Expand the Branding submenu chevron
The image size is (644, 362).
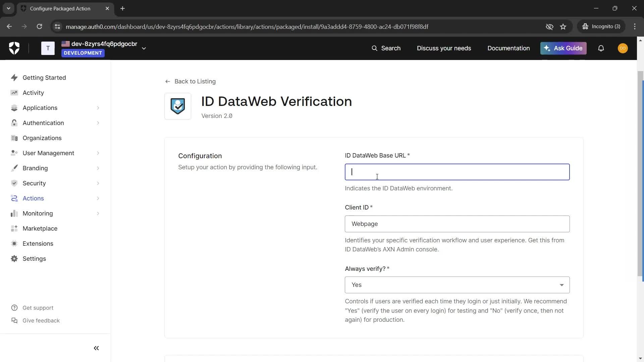98,168
